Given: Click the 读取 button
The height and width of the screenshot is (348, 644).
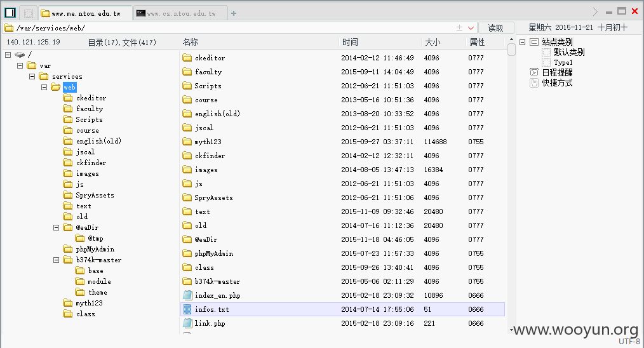Looking at the screenshot, I should (496, 28).
